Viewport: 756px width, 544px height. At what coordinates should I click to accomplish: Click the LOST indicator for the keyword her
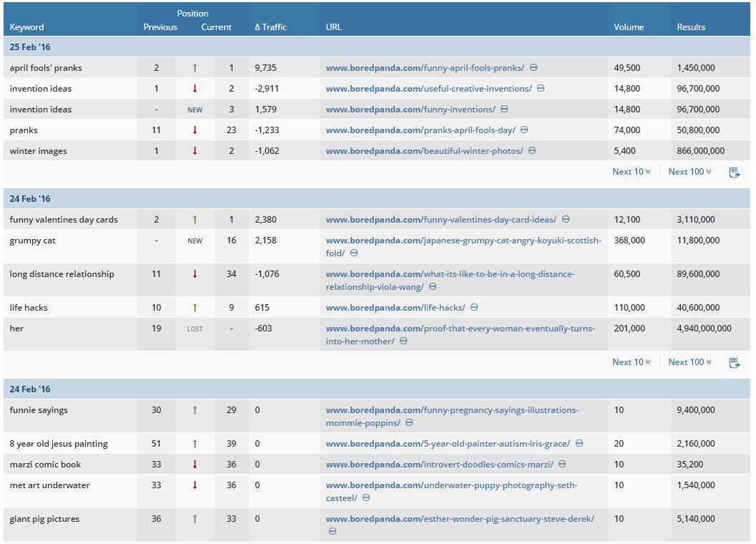[195, 328]
